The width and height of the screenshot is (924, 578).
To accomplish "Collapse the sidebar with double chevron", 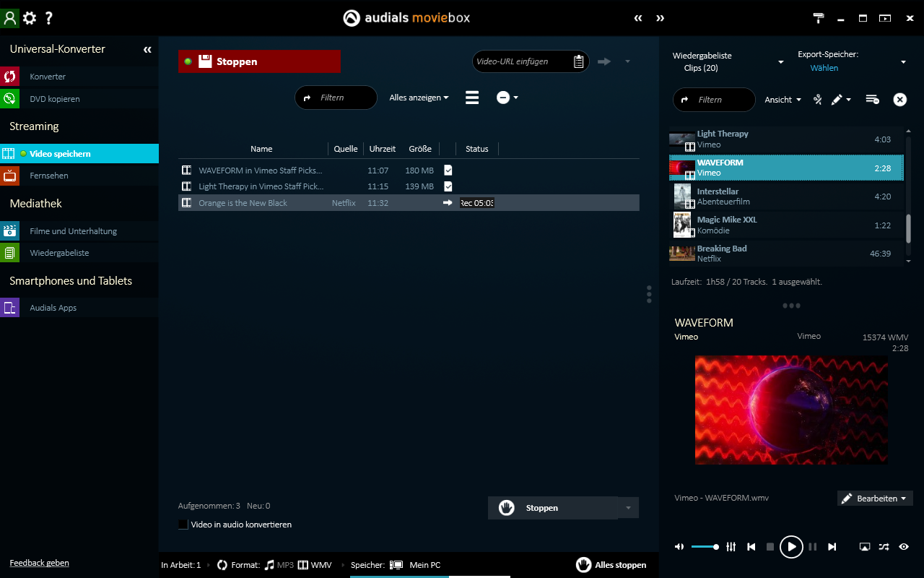I will pos(147,49).
